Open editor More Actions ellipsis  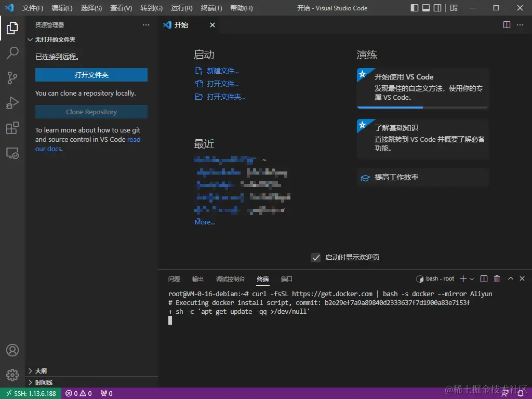pos(520,25)
